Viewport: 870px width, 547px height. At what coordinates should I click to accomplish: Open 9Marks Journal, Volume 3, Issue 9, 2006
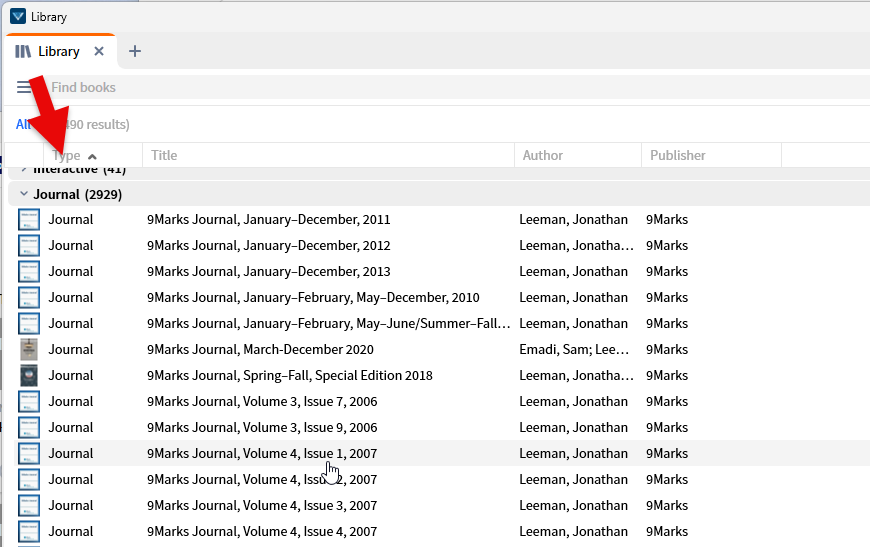coord(262,428)
